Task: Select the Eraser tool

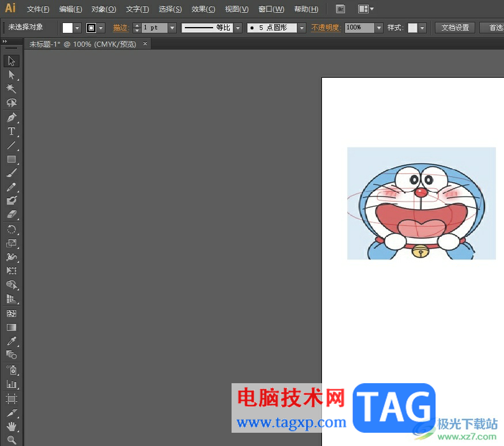Action: 12,214
